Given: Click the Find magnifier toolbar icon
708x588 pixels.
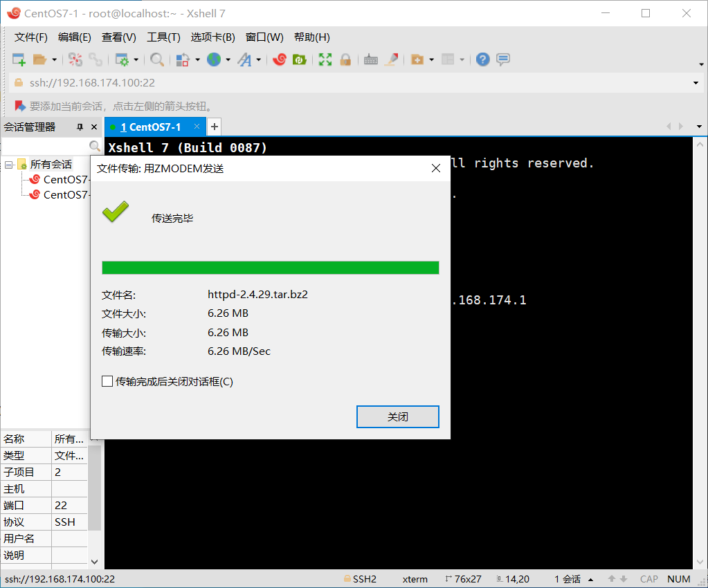Looking at the screenshot, I should (x=156, y=59).
